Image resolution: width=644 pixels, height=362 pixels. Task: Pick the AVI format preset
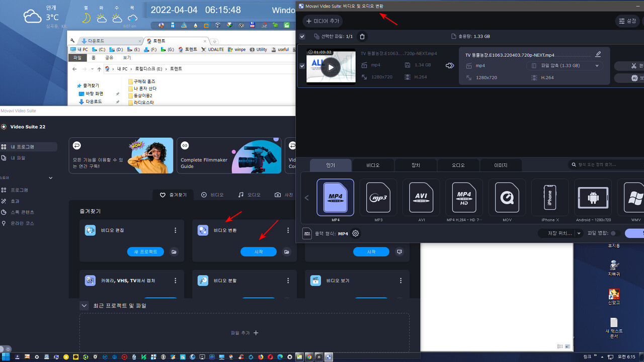tap(421, 198)
